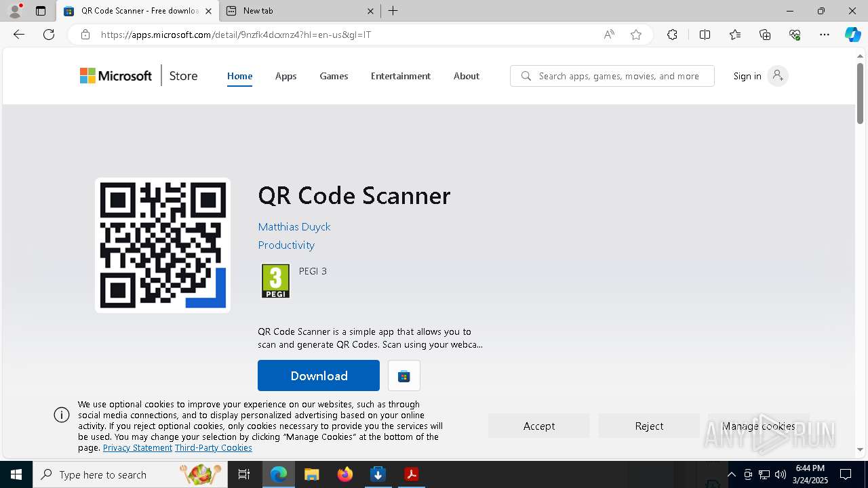Click the Microsoft logo
This screenshot has width=868, height=488.
click(x=116, y=76)
